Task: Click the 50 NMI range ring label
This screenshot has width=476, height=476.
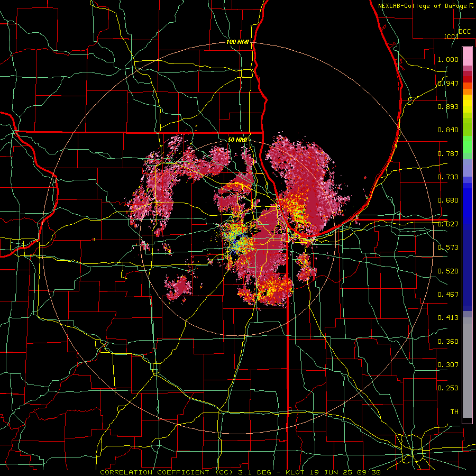Action: [x=237, y=140]
